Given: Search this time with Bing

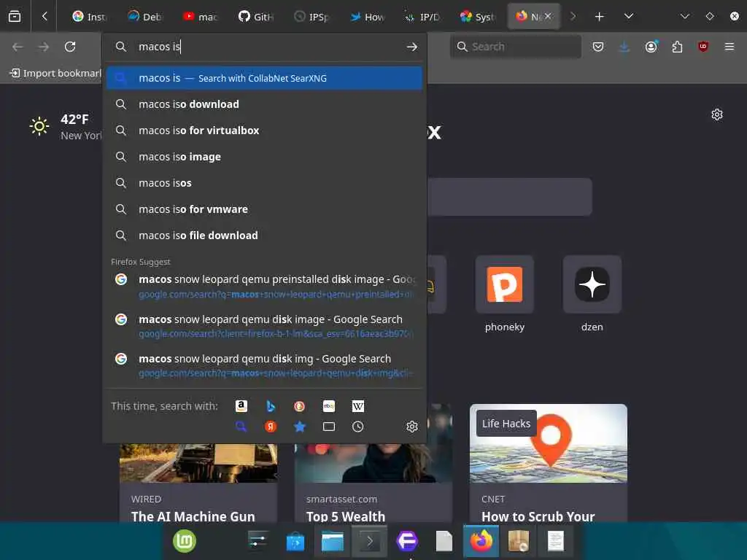Looking at the screenshot, I should tap(271, 406).
